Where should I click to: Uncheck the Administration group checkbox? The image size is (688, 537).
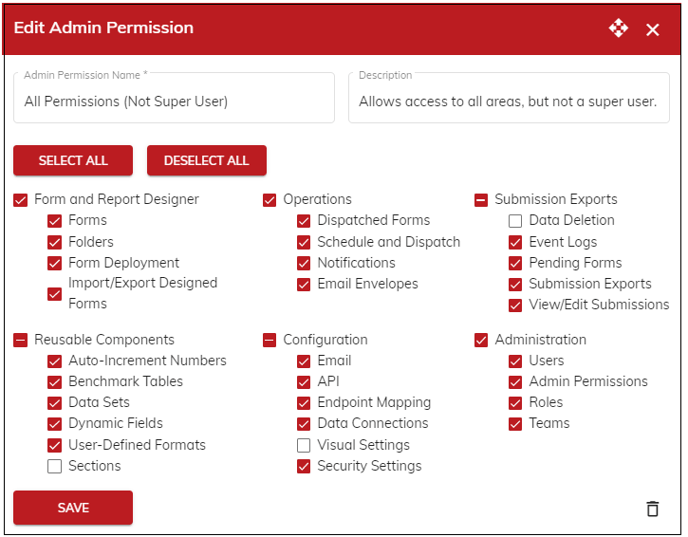(x=482, y=340)
